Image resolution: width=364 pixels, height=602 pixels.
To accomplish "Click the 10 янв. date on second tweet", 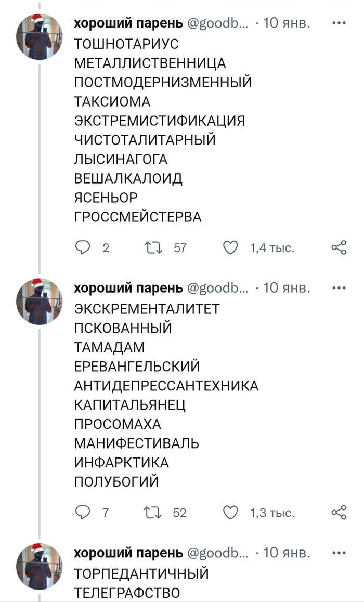I will [x=287, y=287].
